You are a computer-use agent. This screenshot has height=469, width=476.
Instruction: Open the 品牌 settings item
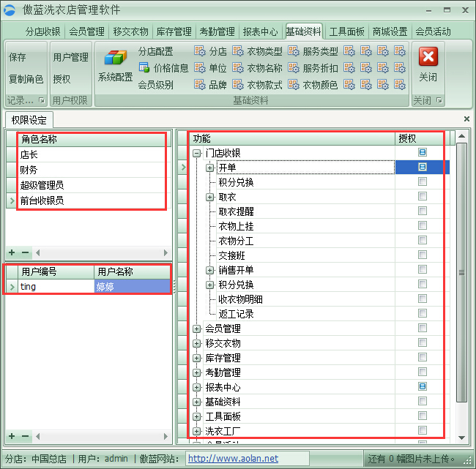tap(211, 85)
